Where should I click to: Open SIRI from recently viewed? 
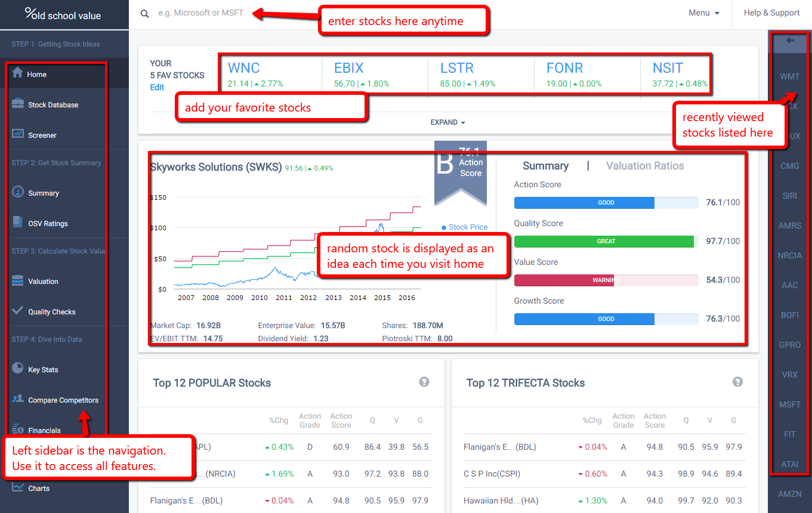790,196
